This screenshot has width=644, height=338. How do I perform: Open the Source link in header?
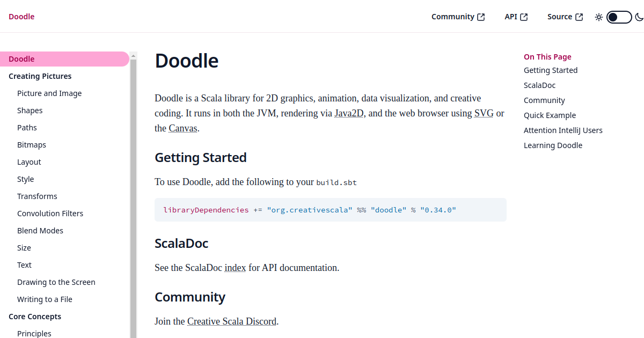[x=565, y=17]
